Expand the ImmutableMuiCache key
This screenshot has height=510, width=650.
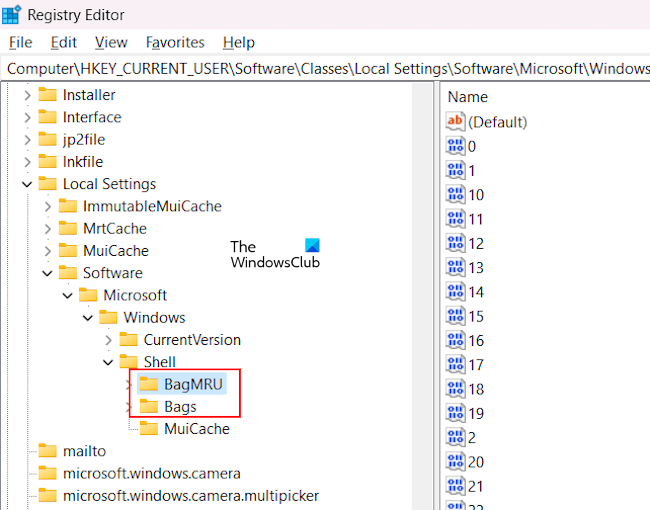click(x=48, y=206)
